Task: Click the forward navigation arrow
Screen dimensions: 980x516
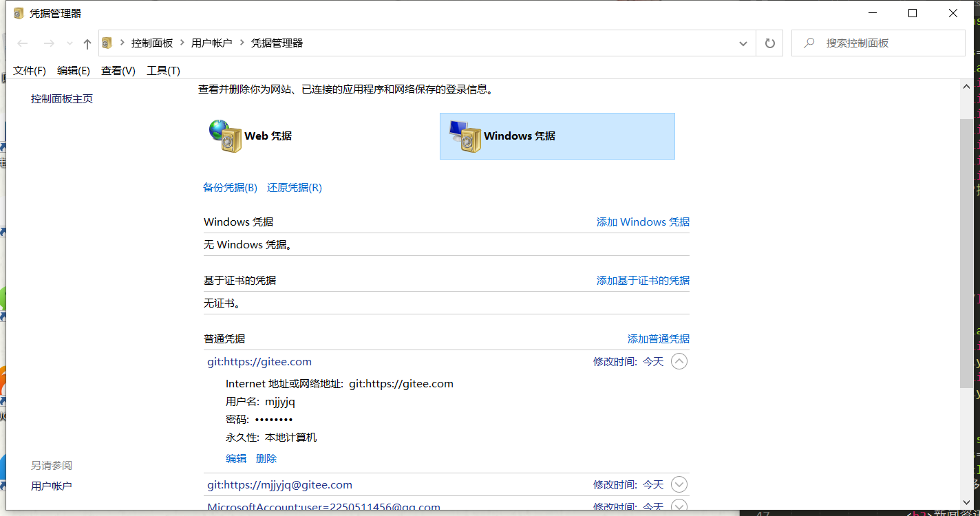Action: 49,43
